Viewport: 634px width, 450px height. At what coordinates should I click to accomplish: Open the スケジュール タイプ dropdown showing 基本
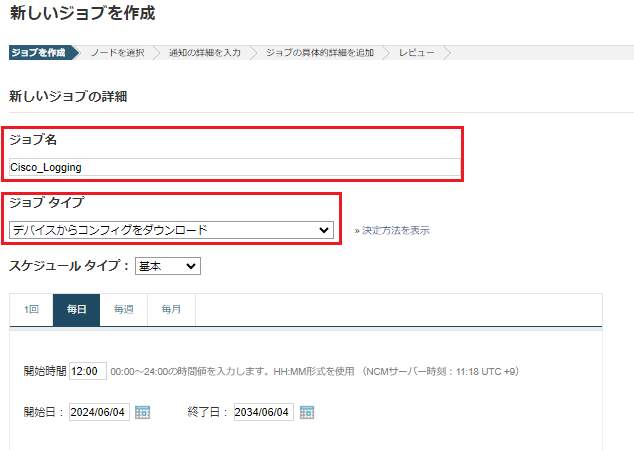click(168, 266)
